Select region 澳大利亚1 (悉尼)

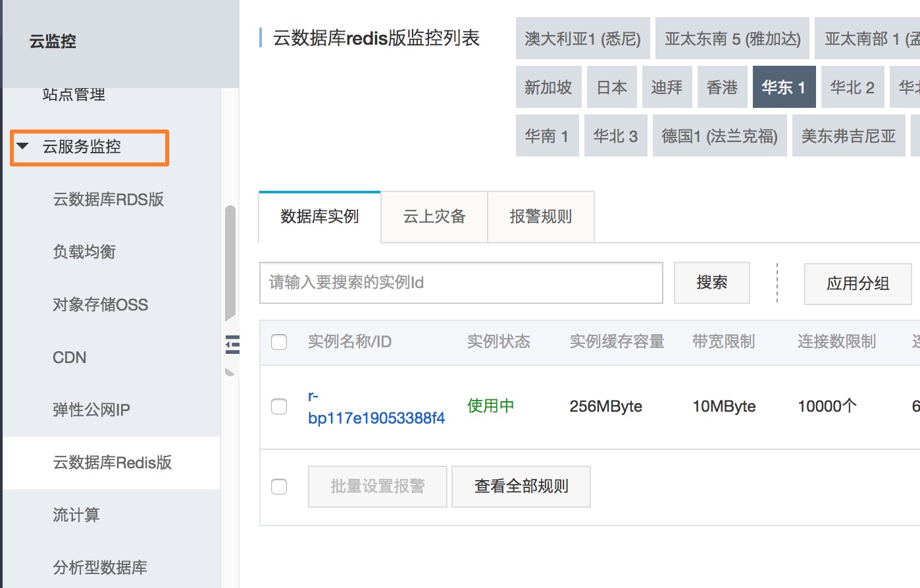click(x=582, y=39)
